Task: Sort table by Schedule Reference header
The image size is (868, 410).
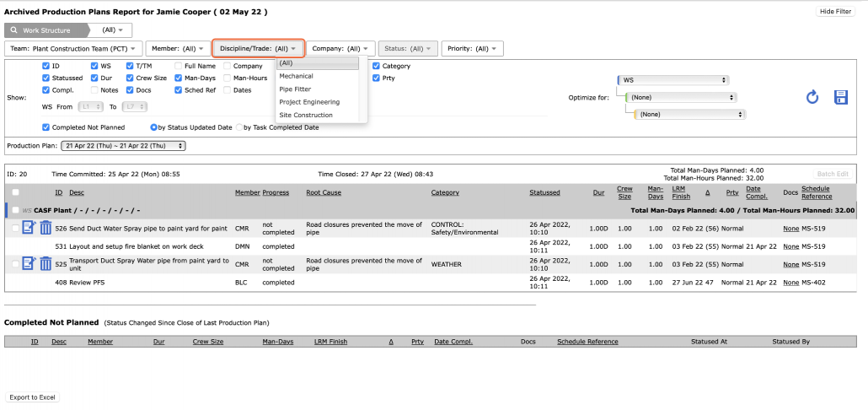Action: tap(817, 192)
